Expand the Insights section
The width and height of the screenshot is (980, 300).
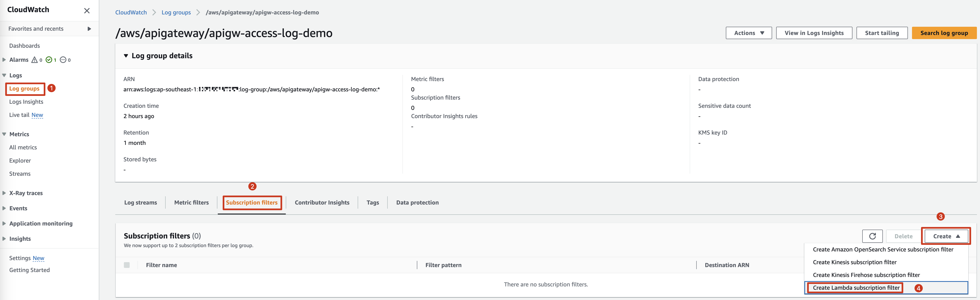pos(4,239)
